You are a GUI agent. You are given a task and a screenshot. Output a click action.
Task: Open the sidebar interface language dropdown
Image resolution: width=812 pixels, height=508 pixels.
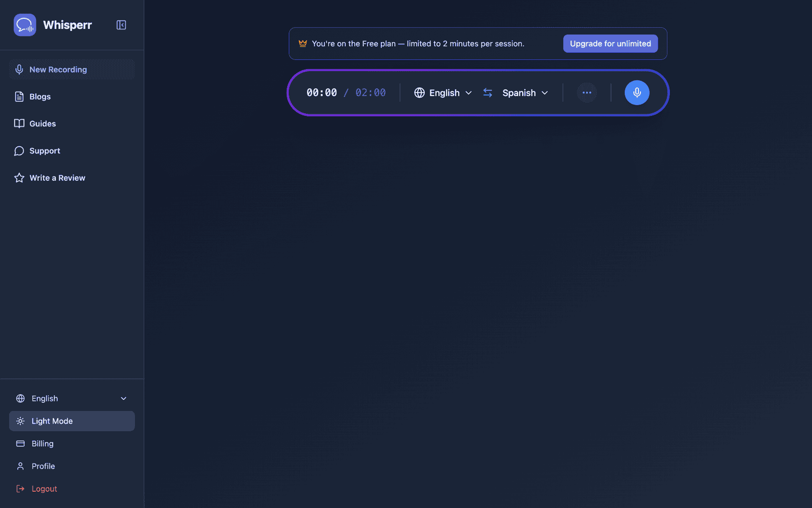[x=72, y=398]
